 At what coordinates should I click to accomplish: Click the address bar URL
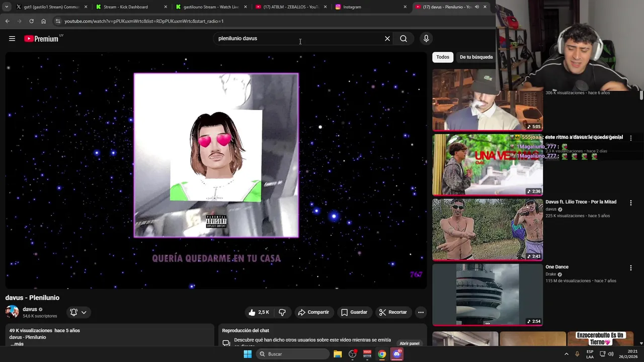(x=144, y=21)
